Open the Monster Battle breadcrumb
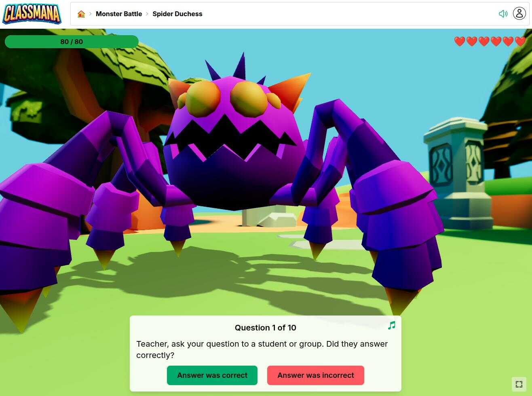 coord(119,13)
